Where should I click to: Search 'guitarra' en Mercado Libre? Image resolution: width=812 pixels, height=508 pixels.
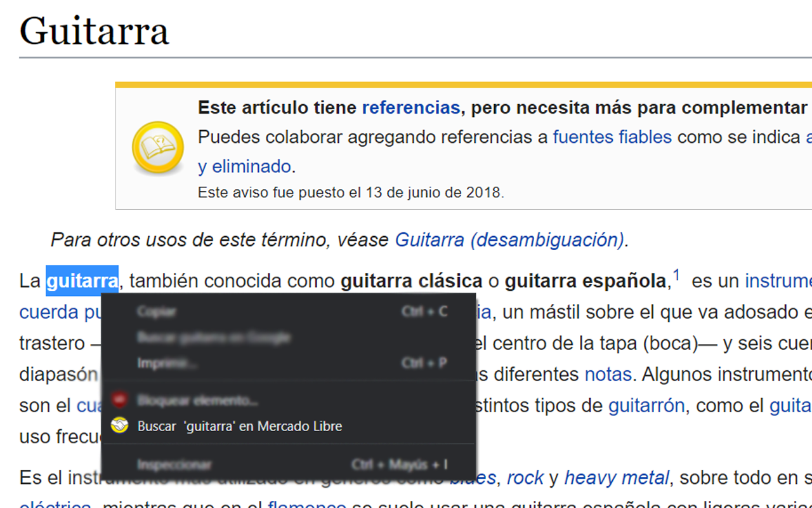(240, 425)
